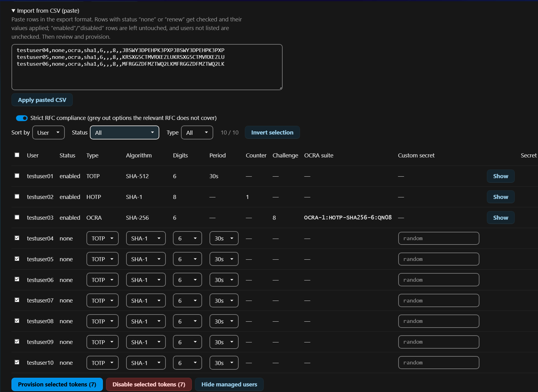Open the Period dropdown for testuser10
This screenshot has width=538, height=392.
(224, 363)
